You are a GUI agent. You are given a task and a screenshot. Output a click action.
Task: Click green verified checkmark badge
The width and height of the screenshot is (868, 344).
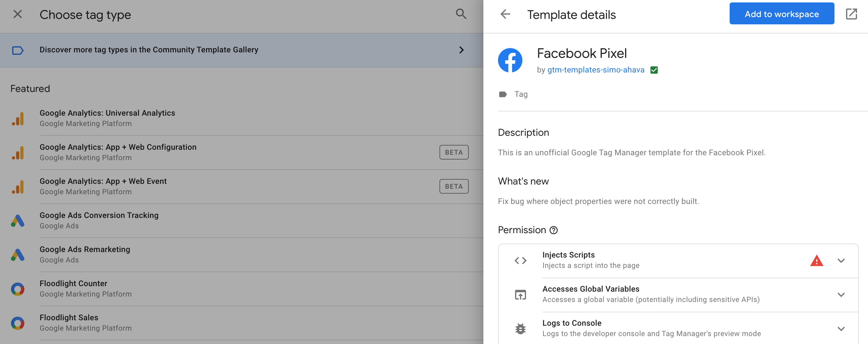click(x=654, y=70)
